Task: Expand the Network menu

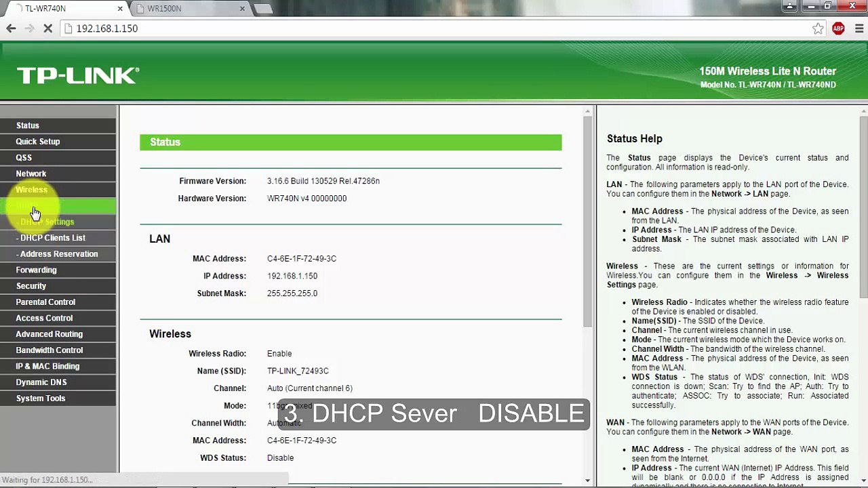Action: coord(31,174)
